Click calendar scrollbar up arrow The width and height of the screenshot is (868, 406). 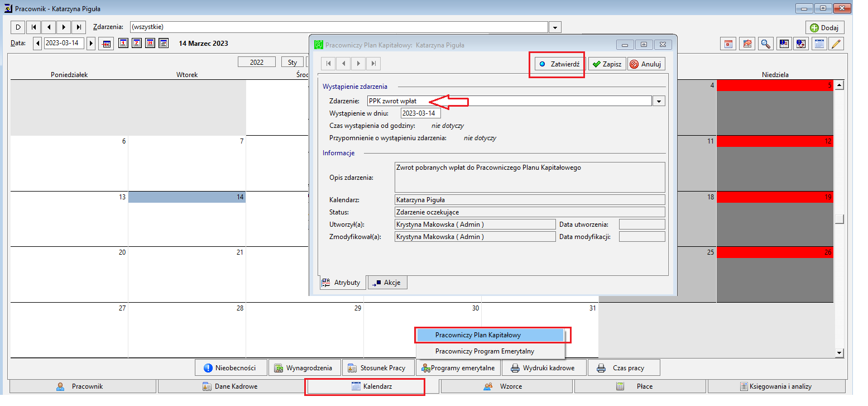click(839, 85)
